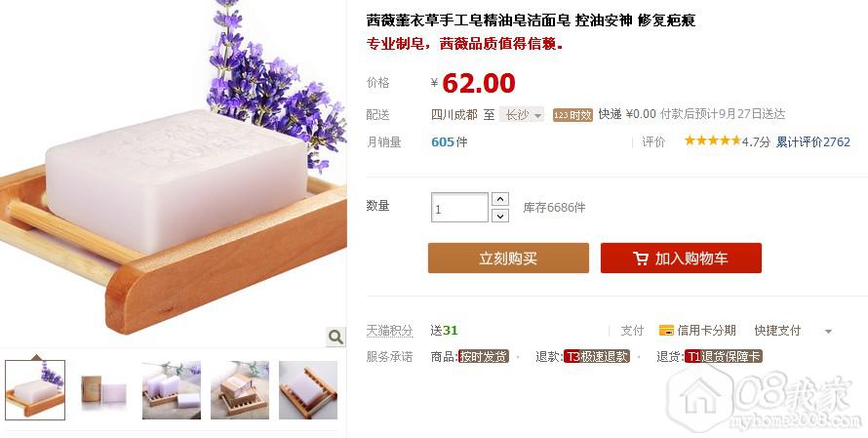
Task: Click the 天猫积分 points link
Action: coord(389,331)
